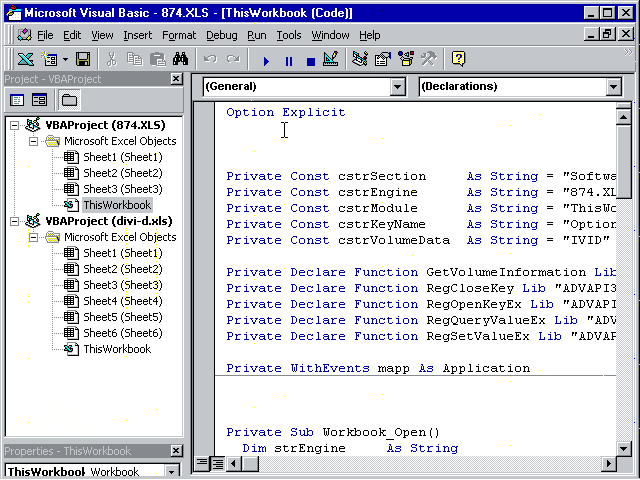Open the Toolbox hammer and wrench icon

click(x=429, y=60)
